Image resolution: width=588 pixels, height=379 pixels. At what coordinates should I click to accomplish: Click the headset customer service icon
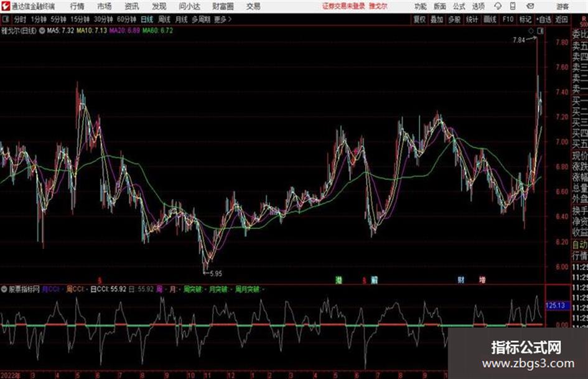[x=498, y=6]
